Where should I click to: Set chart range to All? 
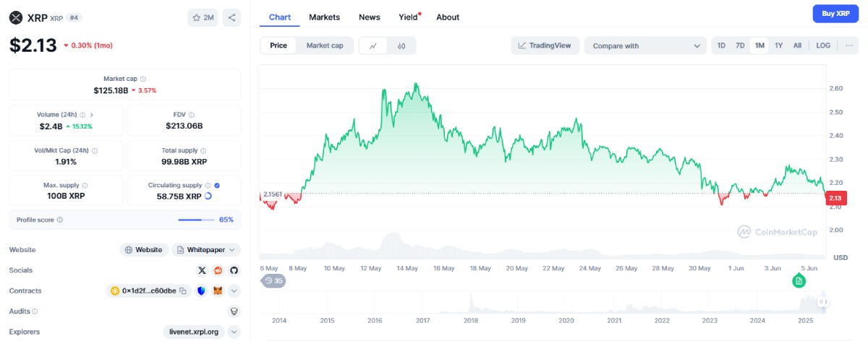click(x=797, y=46)
